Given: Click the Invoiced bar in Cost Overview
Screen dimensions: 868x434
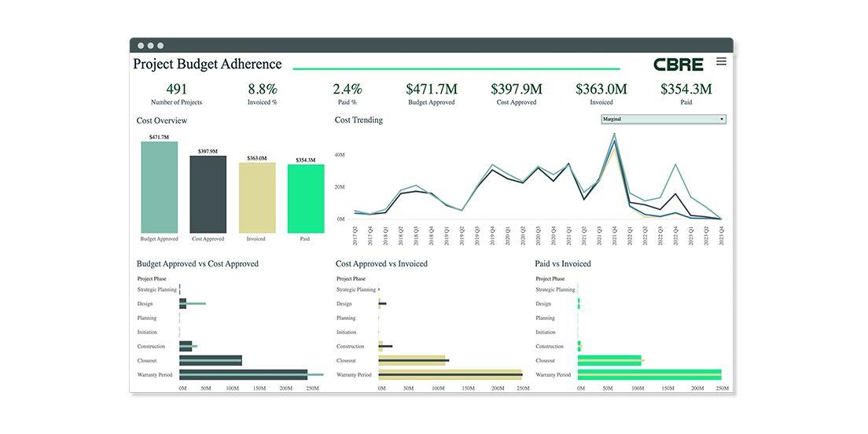Looking at the screenshot, I should [257, 197].
